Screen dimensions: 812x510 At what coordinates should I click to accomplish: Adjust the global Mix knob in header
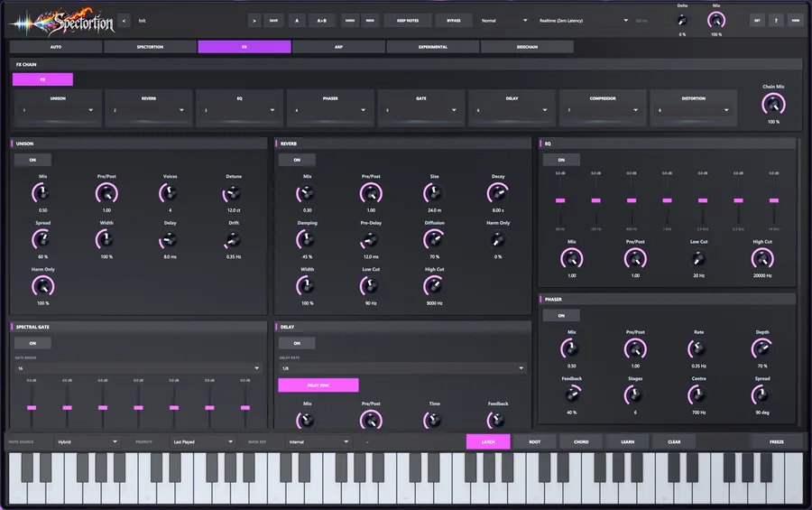716,20
